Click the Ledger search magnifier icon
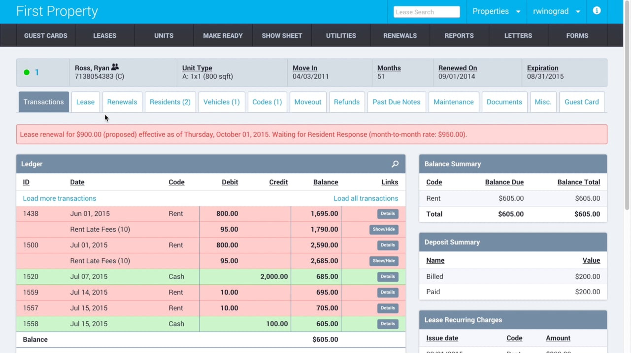The image size is (636, 364). (x=395, y=164)
